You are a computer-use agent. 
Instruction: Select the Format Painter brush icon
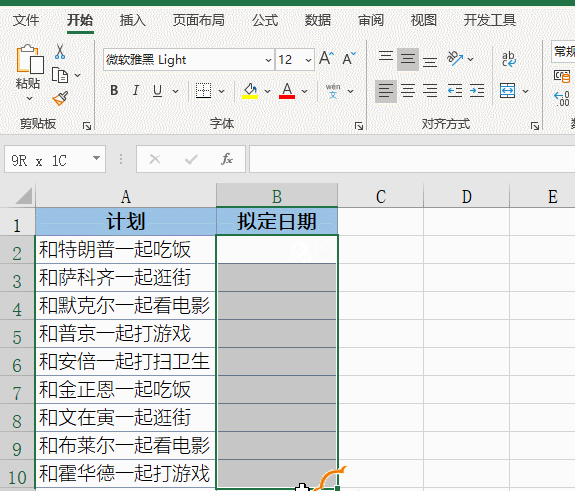click(x=60, y=98)
